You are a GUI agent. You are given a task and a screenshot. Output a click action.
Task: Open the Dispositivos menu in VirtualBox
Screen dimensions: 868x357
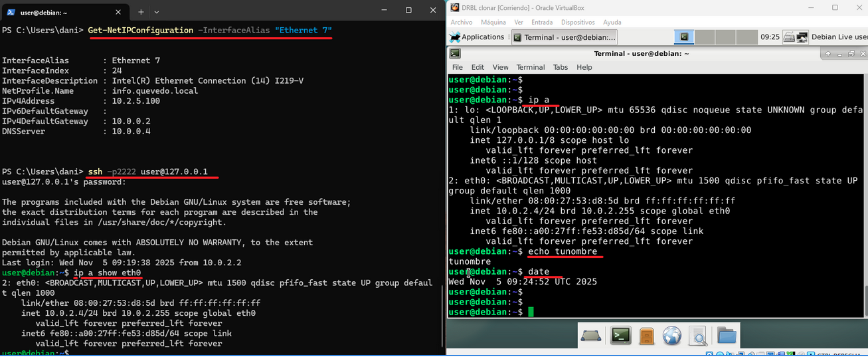tap(578, 23)
